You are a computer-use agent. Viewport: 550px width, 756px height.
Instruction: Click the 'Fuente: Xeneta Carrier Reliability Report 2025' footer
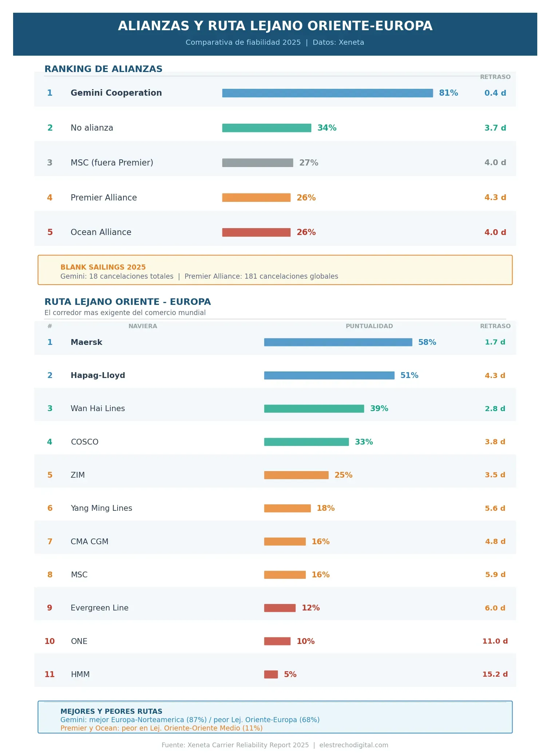[x=235, y=745]
